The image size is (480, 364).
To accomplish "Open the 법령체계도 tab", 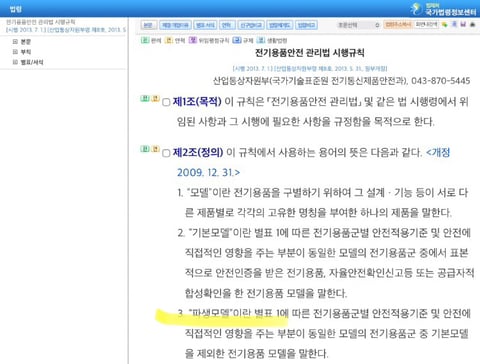I will [280, 25].
